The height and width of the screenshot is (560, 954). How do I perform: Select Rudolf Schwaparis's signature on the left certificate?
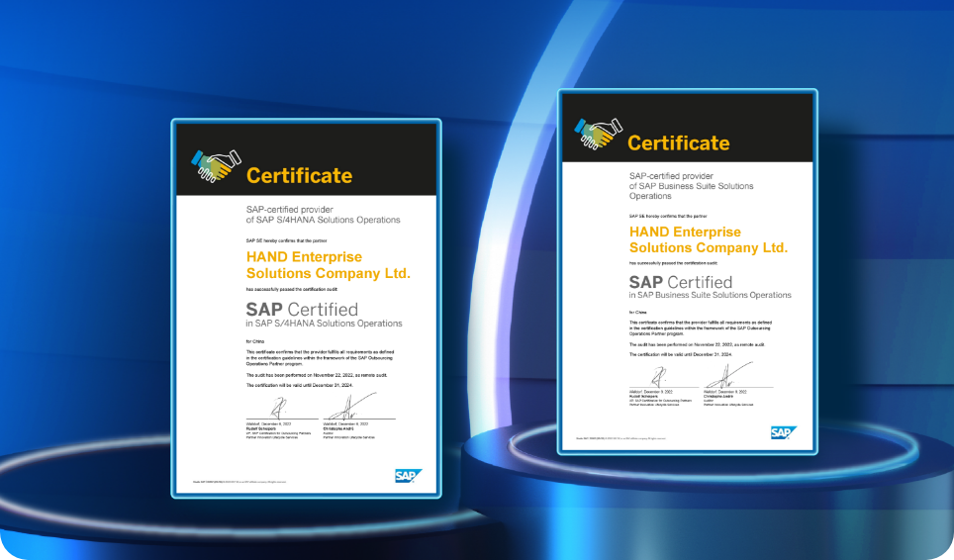pyautogui.click(x=280, y=408)
